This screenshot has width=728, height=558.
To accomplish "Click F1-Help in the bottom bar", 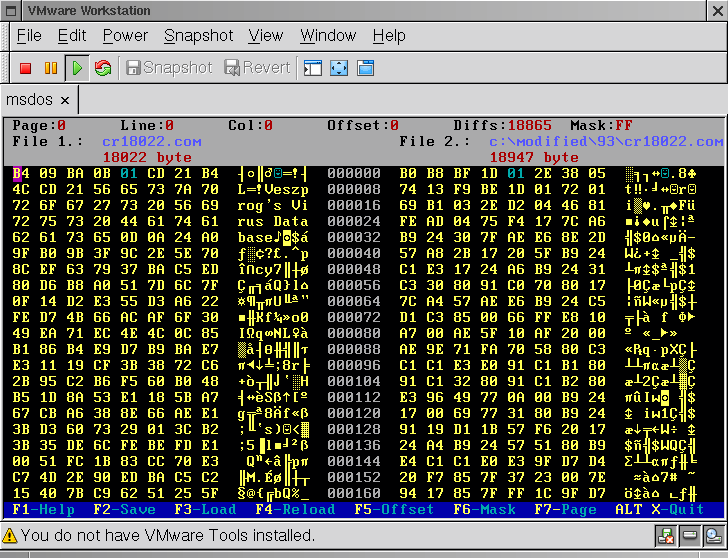I will pyautogui.click(x=43, y=510).
